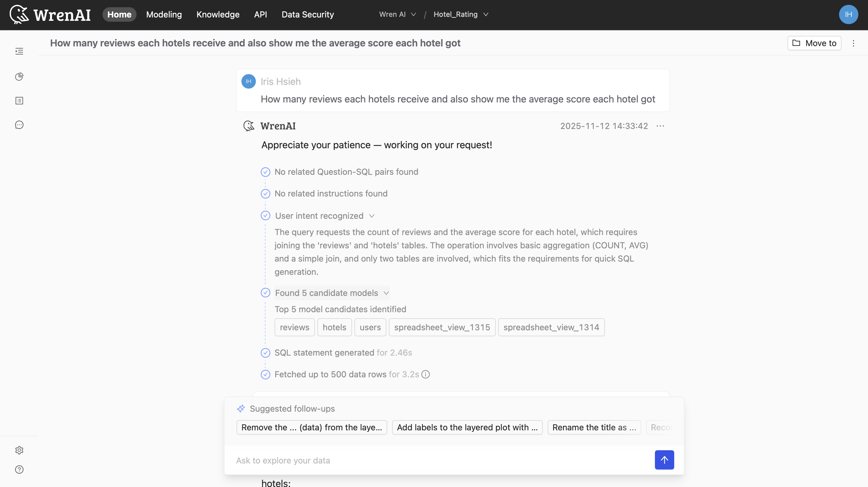Click the info icon next to fetched data rows
Image resolution: width=868 pixels, height=487 pixels.
coord(425,374)
